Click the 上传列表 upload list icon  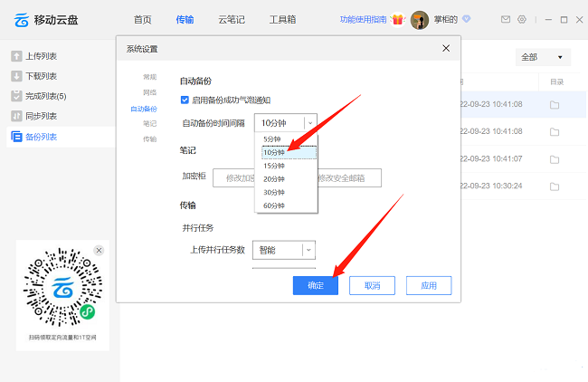pyautogui.click(x=16, y=56)
